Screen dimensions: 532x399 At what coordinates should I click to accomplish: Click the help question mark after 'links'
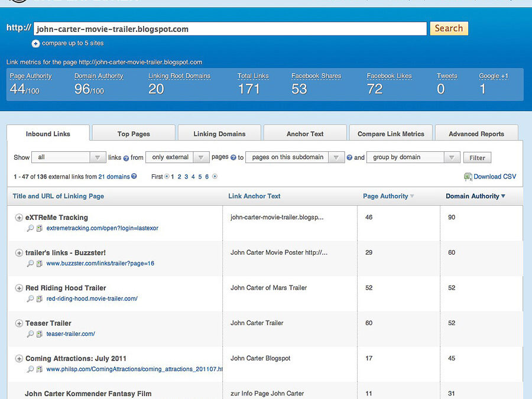pyautogui.click(x=126, y=158)
